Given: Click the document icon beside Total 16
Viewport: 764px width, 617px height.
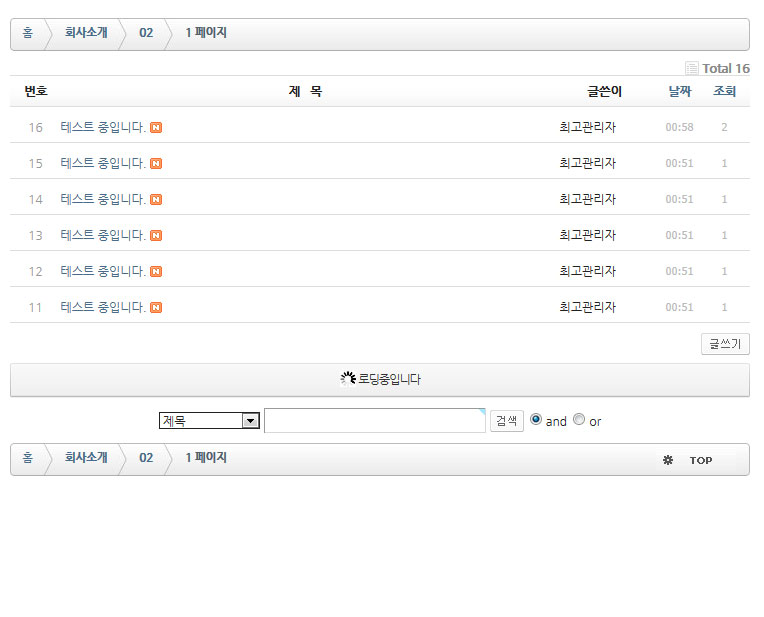Looking at the screenshot, I should pos(691,68).
